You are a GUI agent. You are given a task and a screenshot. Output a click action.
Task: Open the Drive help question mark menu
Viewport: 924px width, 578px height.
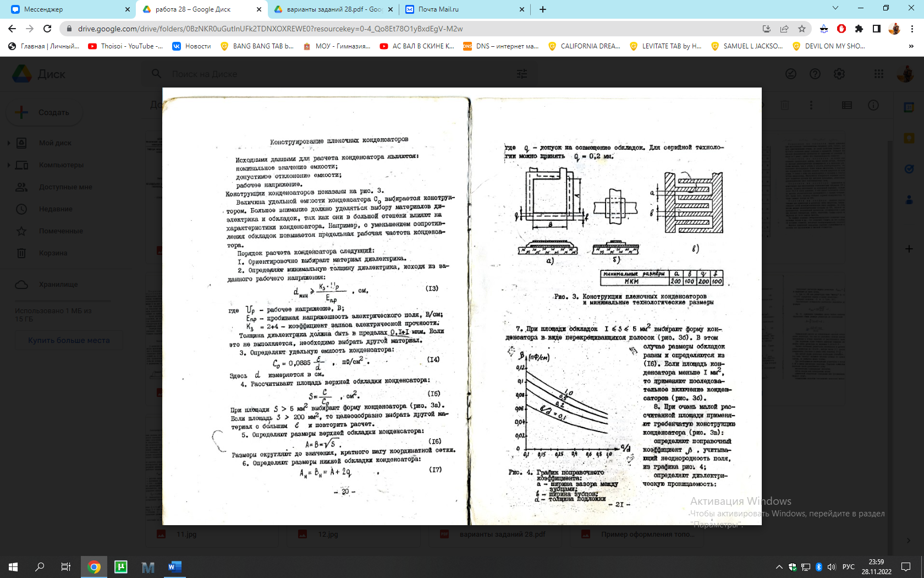click(x=815, y=74)
